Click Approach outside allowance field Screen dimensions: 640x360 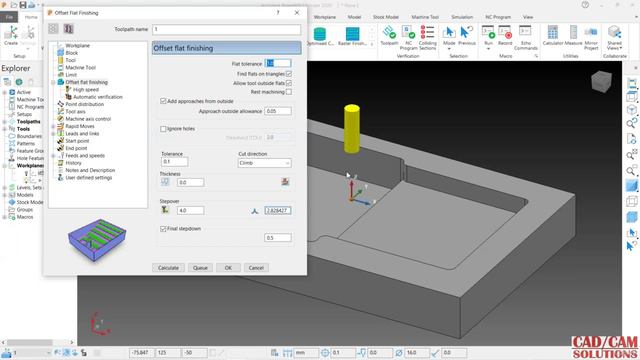click(x=278, y=111)
